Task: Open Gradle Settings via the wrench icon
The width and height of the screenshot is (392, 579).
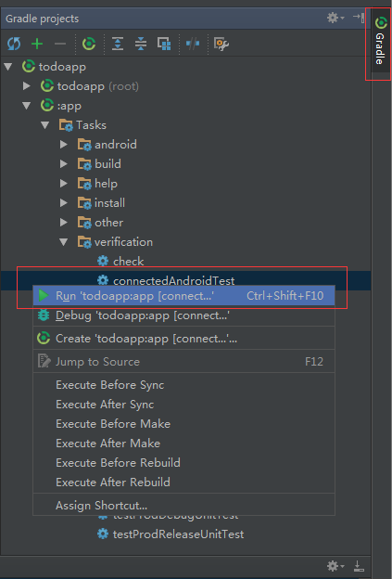Action: click(221, 44)
